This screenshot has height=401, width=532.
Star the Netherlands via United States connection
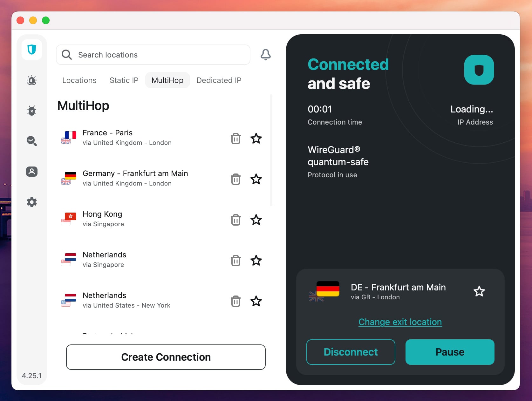tap(256, 301)
